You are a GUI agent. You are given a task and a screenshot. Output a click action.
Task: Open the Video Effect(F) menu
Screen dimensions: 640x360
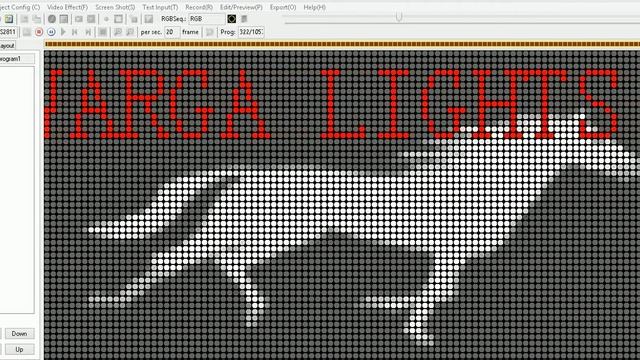[x=67, y=7]
